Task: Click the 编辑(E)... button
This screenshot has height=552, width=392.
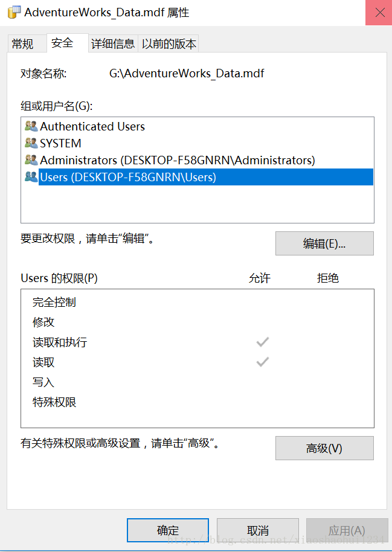Action: 324,243
